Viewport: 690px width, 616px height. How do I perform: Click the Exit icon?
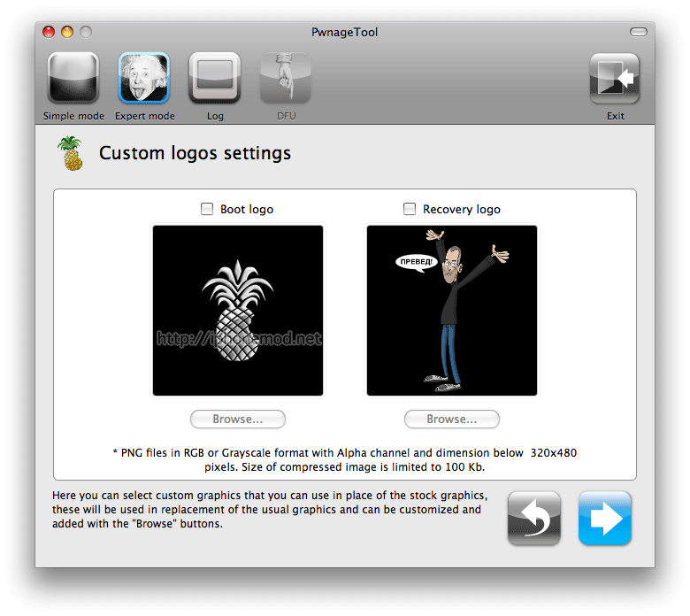pos(615,79)
